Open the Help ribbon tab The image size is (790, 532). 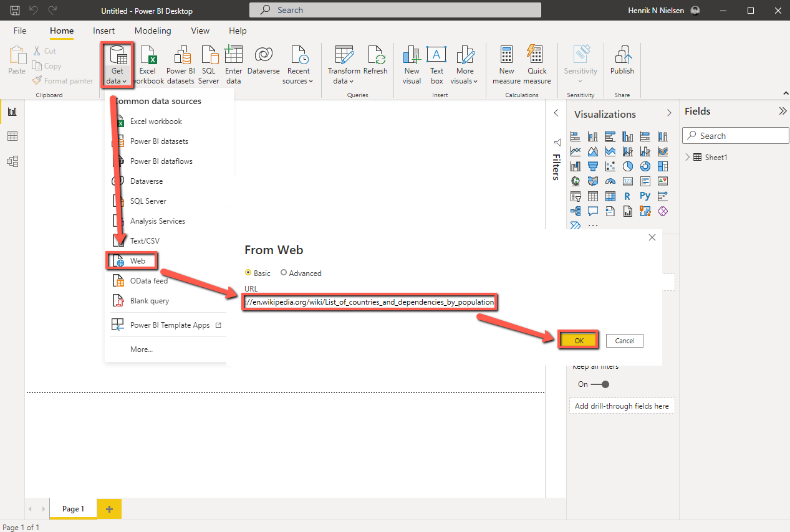click(x=238, y=31)
